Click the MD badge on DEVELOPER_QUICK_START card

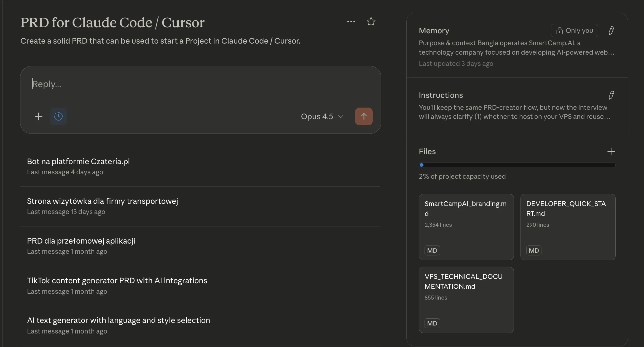pyautogui.click(x=534, y=250)
